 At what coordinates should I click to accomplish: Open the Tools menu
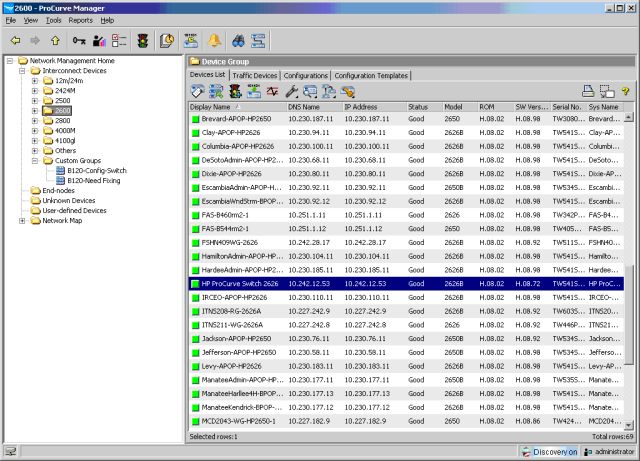(x=53, y=19)
